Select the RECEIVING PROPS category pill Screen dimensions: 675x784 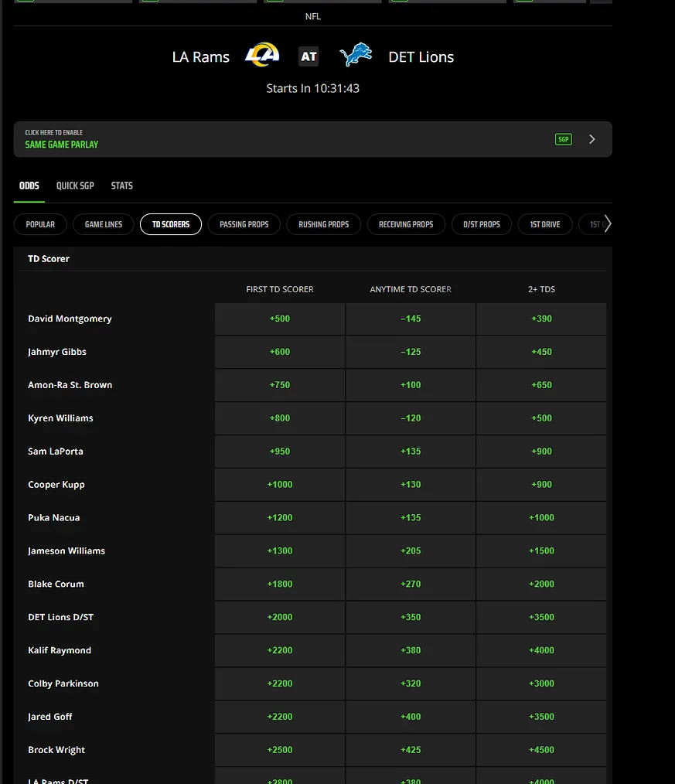406,224
